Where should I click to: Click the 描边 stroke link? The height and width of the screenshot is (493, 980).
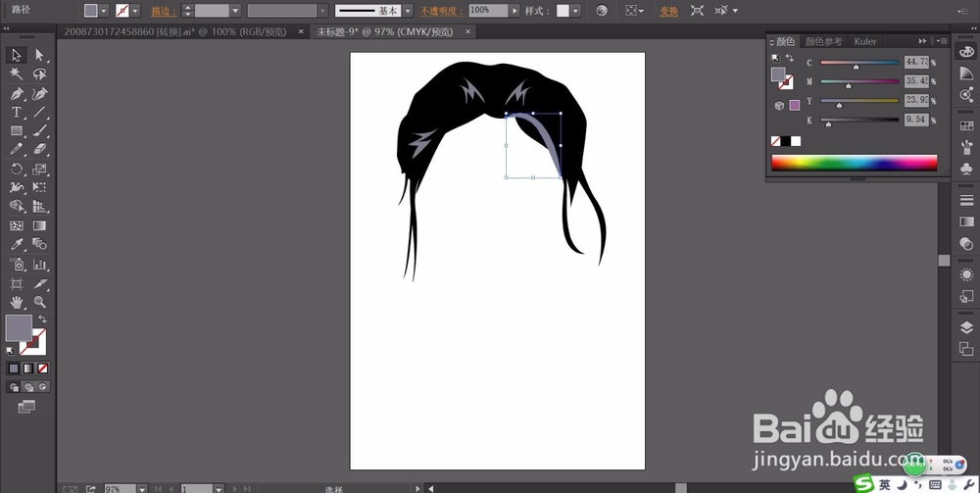pos(164,11)
